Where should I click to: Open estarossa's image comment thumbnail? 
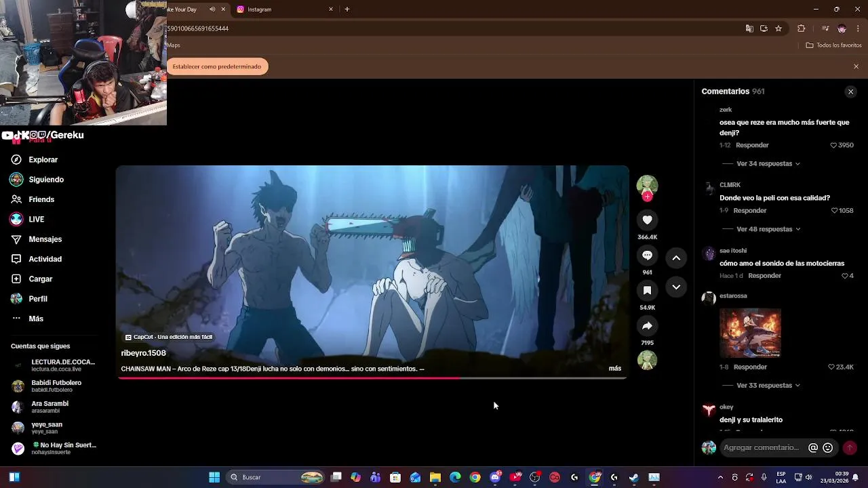click(x=750, y=333)
